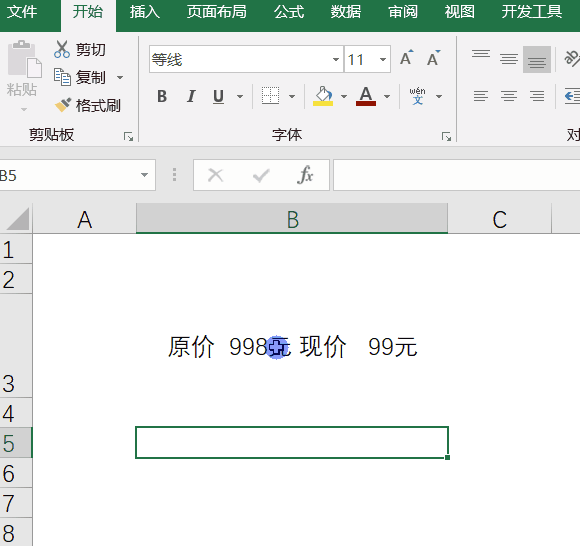Image resolution: width=580 pixels, height=546 pixels.
Task: Open the Insert Function fx dialog
Action: tap(306, 175)
